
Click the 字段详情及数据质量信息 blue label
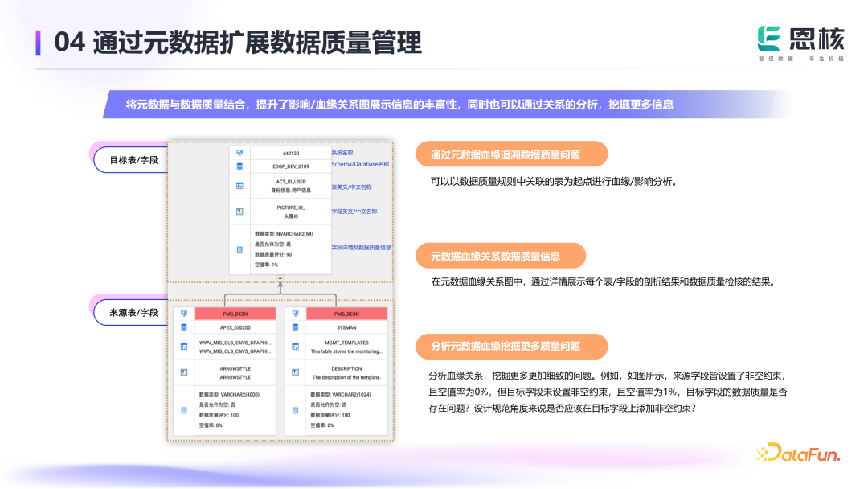coord(361,248)
